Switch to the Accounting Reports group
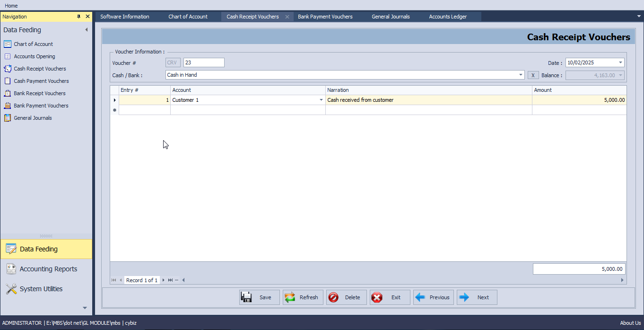Image resolution: width=644 pixels, height=330 pixels. click(x=46, y=269)
